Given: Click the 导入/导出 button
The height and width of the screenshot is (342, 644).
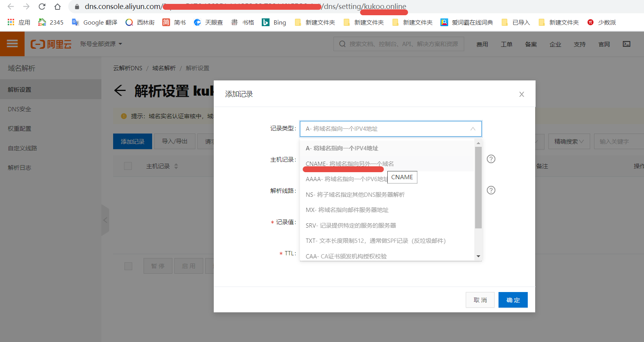Looking at the screenshot, I should point(175,141).
